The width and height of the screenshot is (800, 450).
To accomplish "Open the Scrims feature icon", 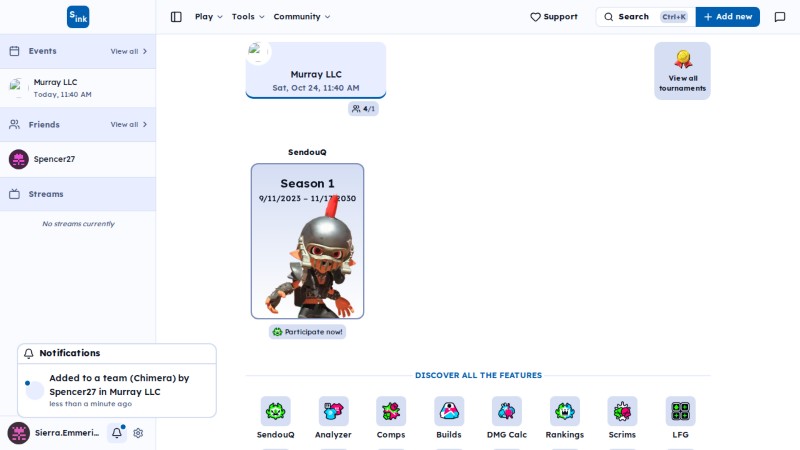I will point(622,411).
